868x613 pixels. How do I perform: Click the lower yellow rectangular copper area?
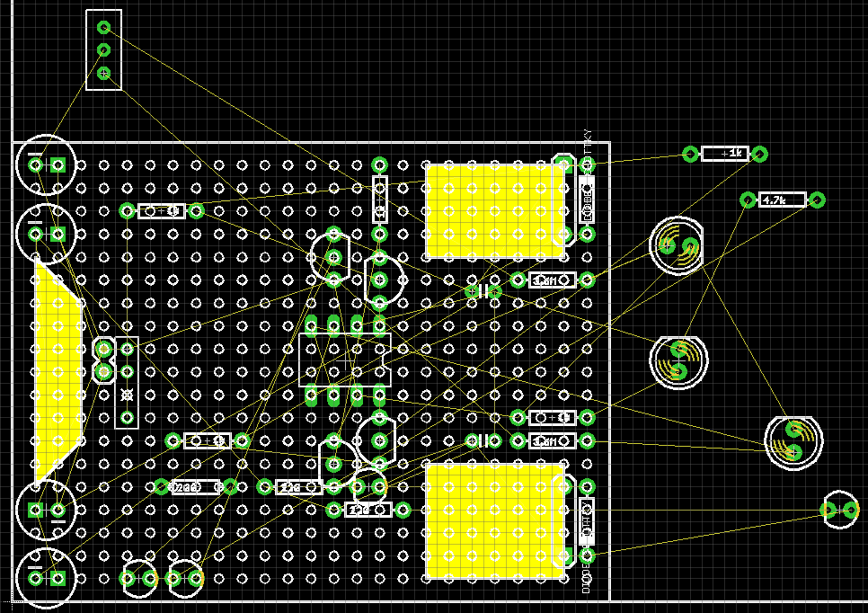coord(494,520)
